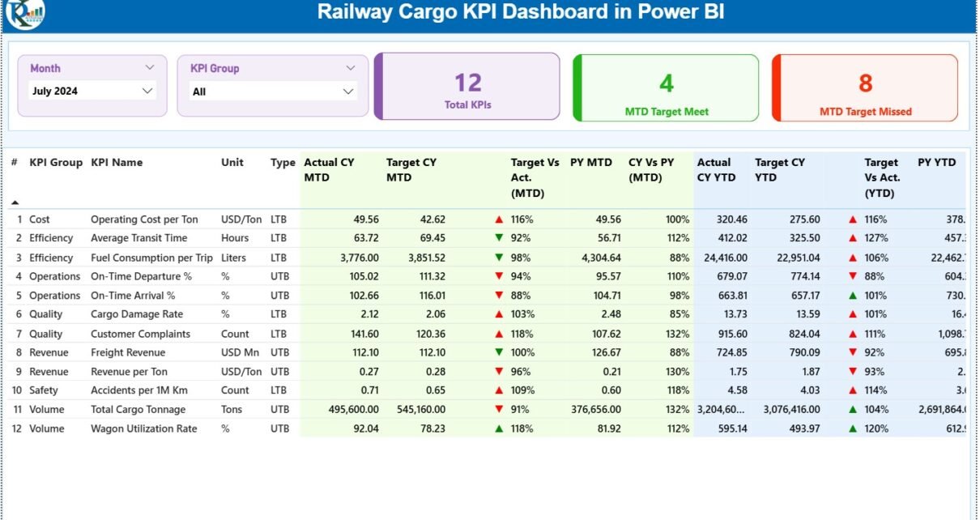This screenshot has height=520, width=980.
Task: Click the Total KPIs card
Action: click(x=467, y=87)
